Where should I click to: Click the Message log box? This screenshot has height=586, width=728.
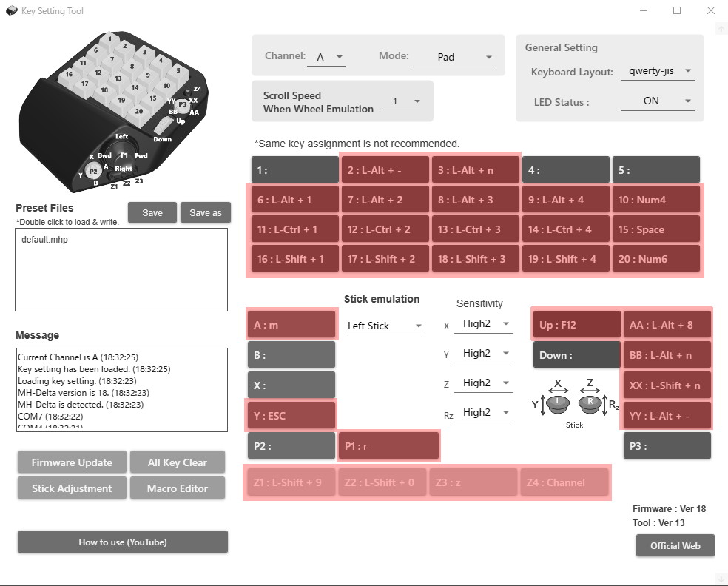(121, 390)
